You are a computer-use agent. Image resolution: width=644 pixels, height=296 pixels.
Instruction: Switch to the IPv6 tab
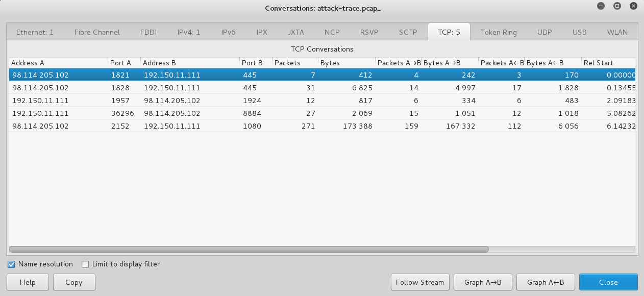click(228, 32)
